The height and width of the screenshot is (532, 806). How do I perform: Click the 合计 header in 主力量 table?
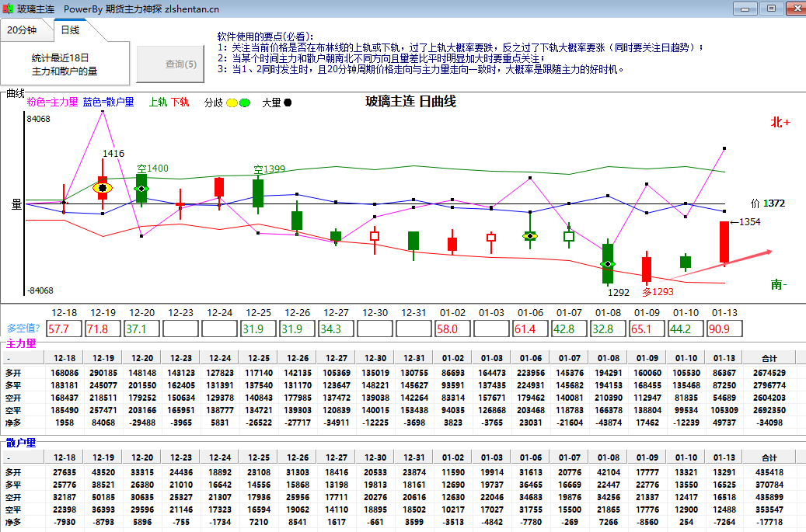[x=769, y=358]
